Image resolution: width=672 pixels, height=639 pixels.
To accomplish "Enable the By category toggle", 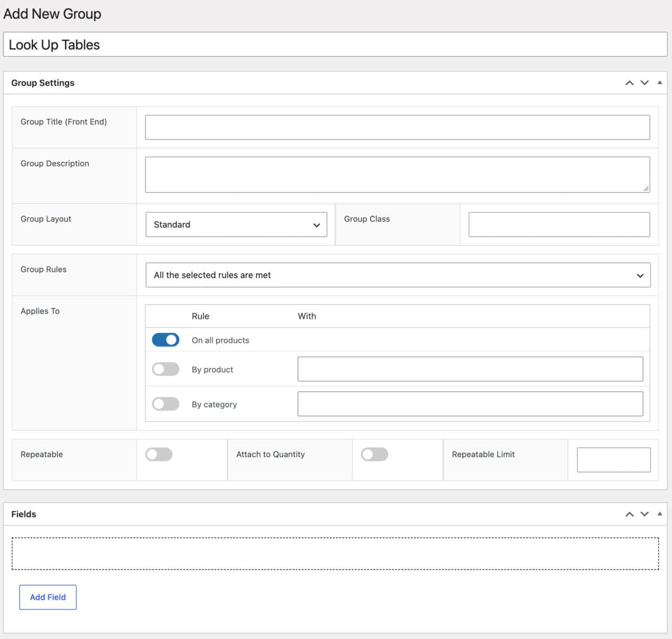I will tap(166, 404).
